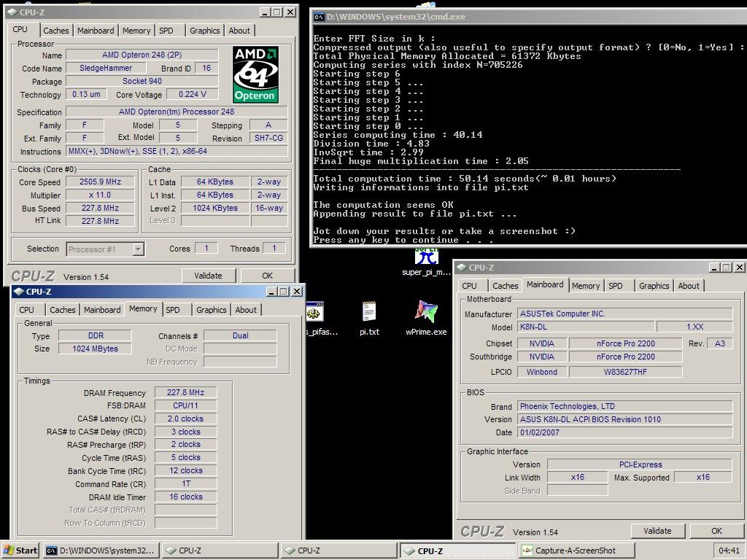
Task: Open Graphics tab in Mainboard CPU-Z window
Action: (654, 286)
